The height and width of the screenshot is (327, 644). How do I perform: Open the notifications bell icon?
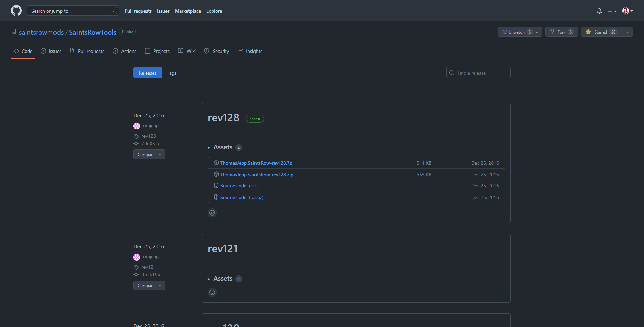coord(599,11)
